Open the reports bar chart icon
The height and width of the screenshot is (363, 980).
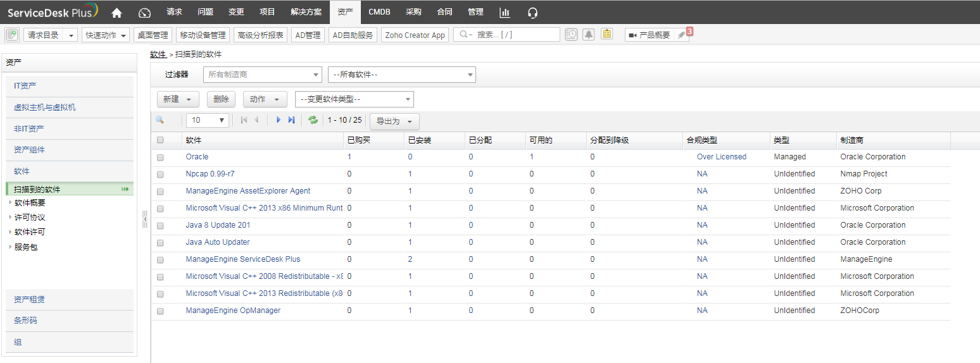(505, 12)
